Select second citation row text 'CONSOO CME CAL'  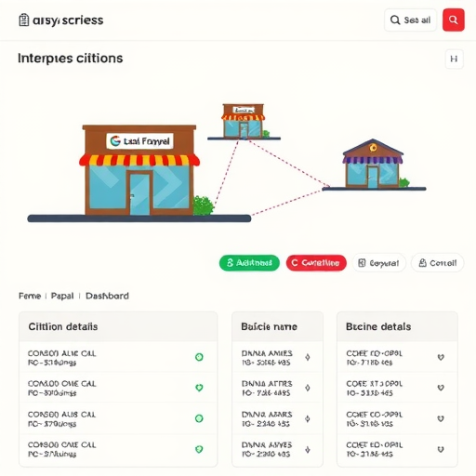tap(62, 388)
